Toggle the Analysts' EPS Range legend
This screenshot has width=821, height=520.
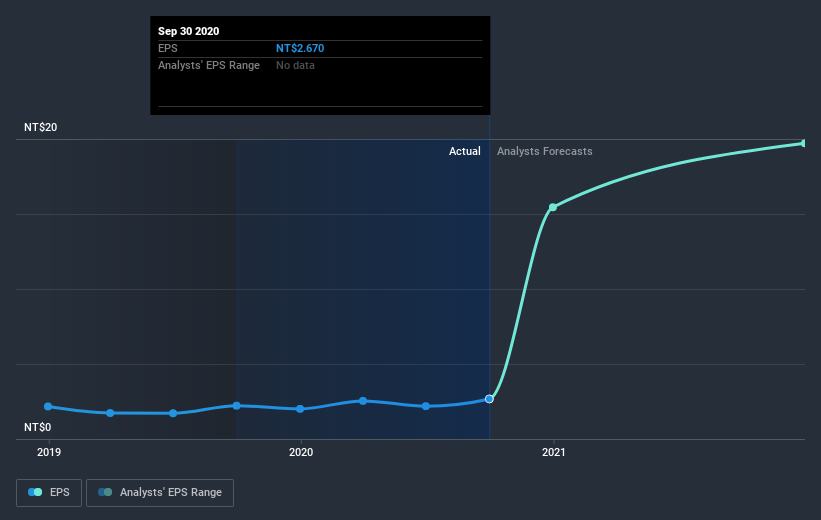pyautogui.click(x=160, y=493)
